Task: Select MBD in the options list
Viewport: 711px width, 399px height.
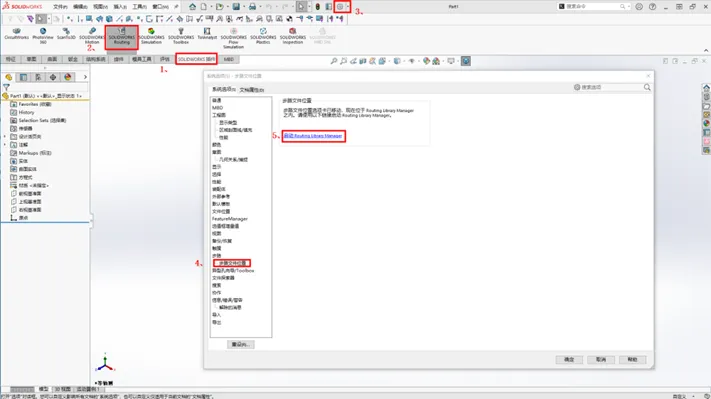Action: [x=217, y=107]
